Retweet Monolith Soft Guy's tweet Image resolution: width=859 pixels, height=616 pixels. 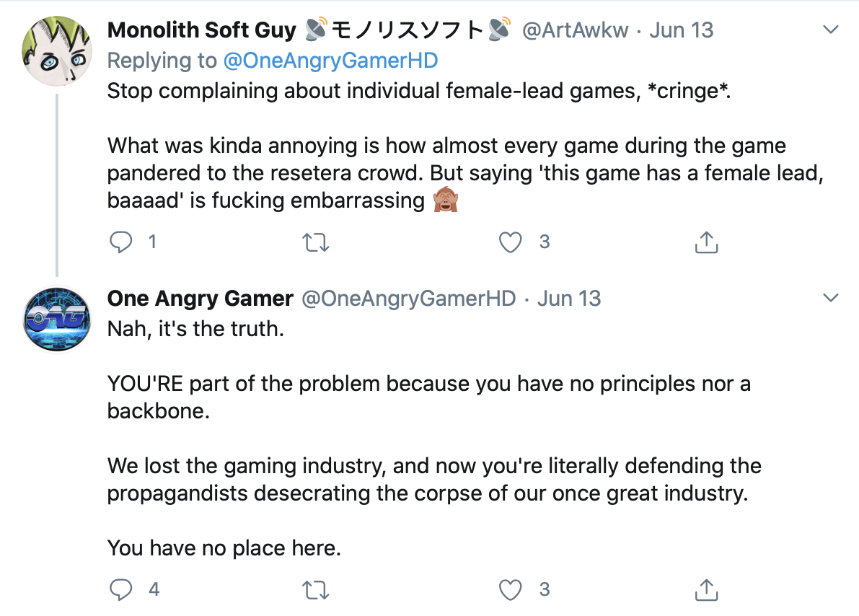tap(314, 243)
